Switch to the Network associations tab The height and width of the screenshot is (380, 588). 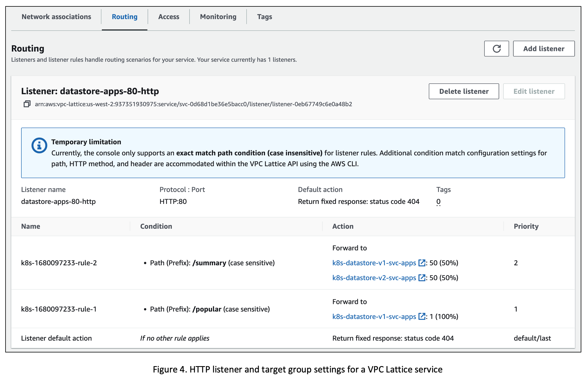56,17
